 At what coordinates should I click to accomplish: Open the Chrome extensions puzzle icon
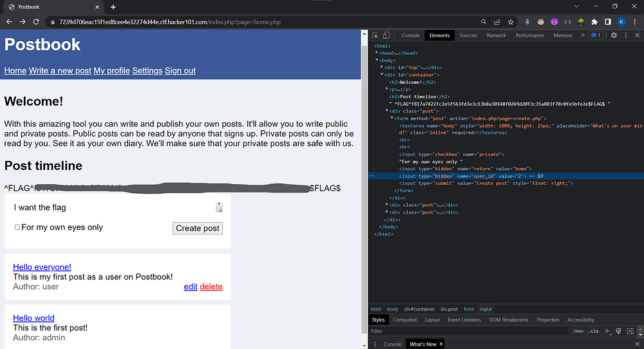pos(594,22)
